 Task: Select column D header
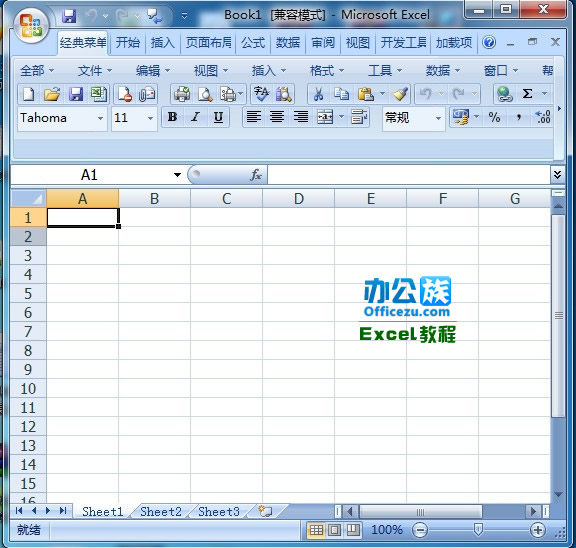point(299,198)
